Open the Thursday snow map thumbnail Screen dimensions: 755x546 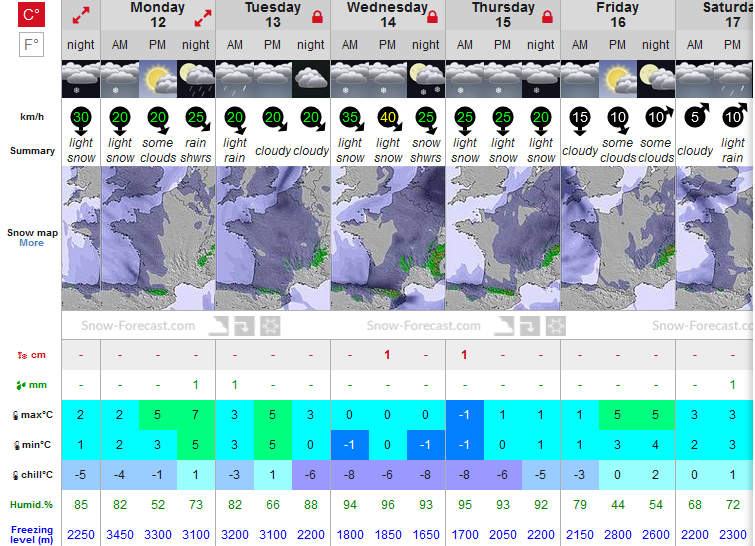[503, 238]
